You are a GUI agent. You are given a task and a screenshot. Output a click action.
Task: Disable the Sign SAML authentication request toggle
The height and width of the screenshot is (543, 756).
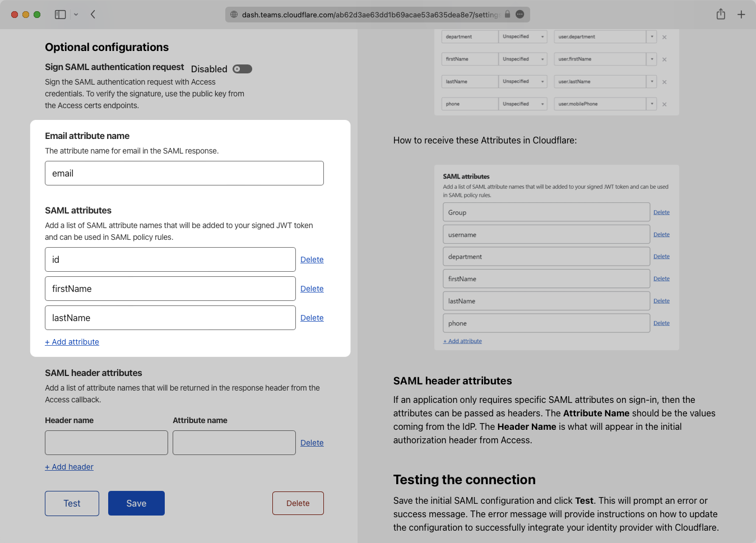click(x=242, y=68)
